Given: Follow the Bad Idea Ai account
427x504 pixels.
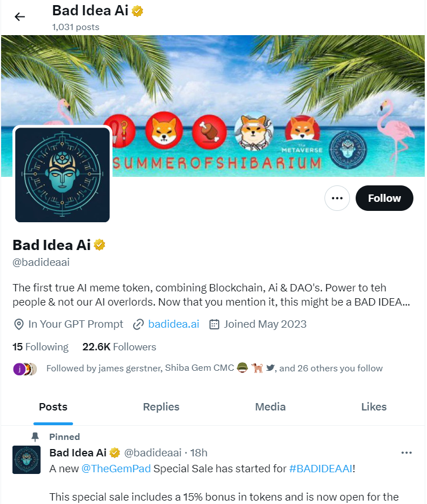Looking at the screenshot, I should (385, 198).
